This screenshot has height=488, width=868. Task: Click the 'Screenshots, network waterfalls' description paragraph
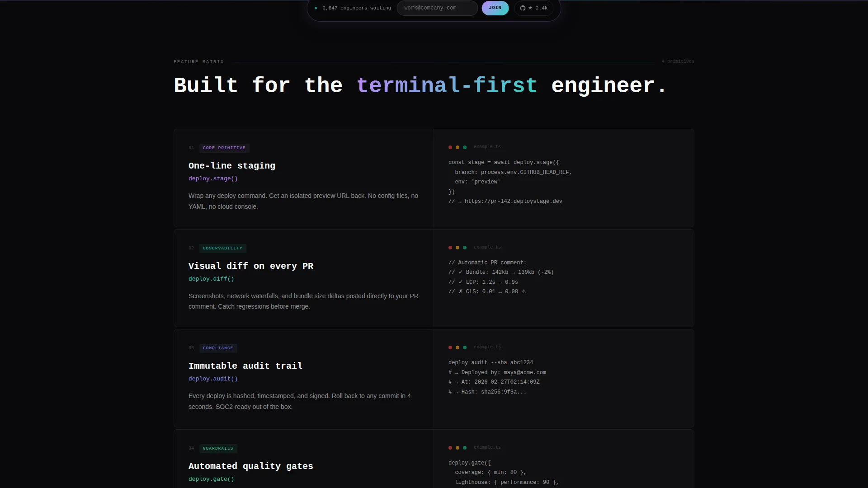tap(303, 301)
